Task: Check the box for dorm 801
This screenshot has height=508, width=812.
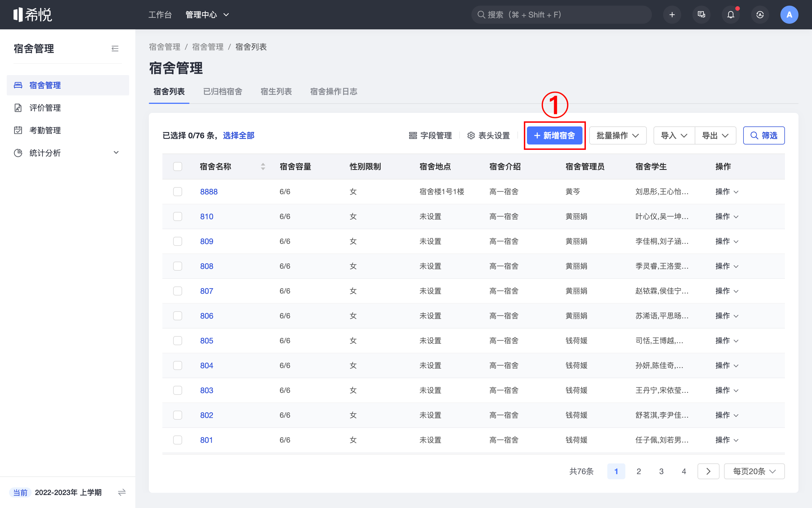Action: point(178,440)
